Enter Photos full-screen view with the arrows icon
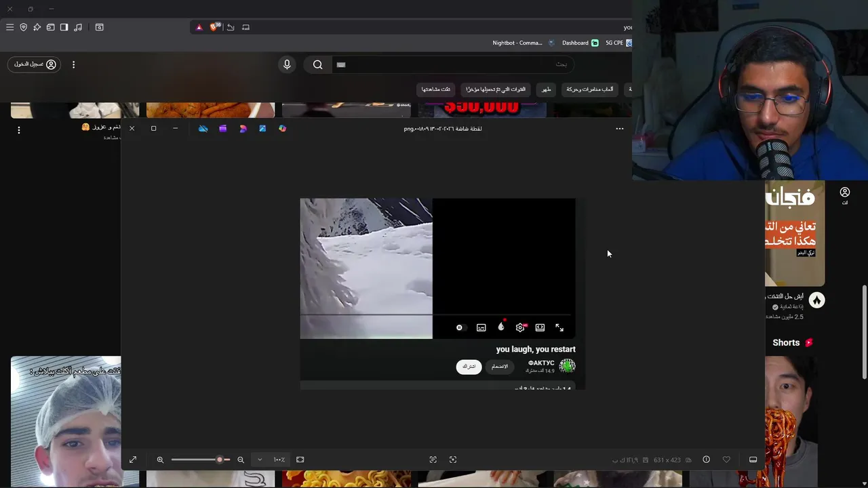The image size is (868, 488). click(x=133, y=460)
